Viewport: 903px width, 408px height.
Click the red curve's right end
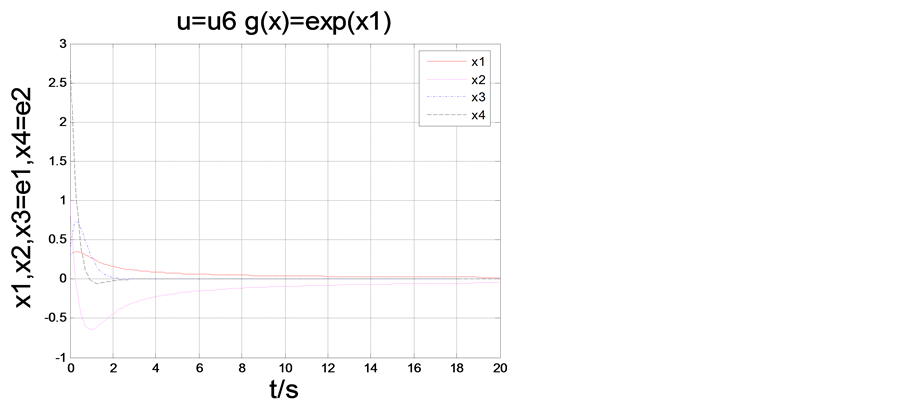pos(498,278)
